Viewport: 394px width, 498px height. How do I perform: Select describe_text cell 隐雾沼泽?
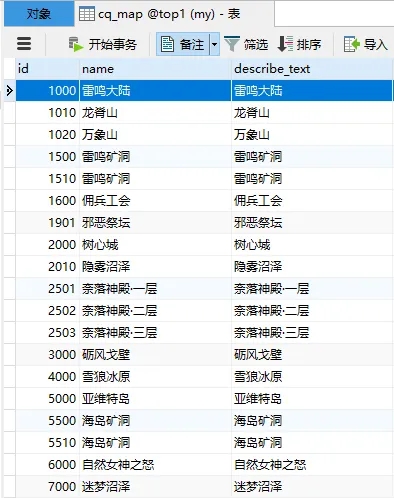(312, 267)
